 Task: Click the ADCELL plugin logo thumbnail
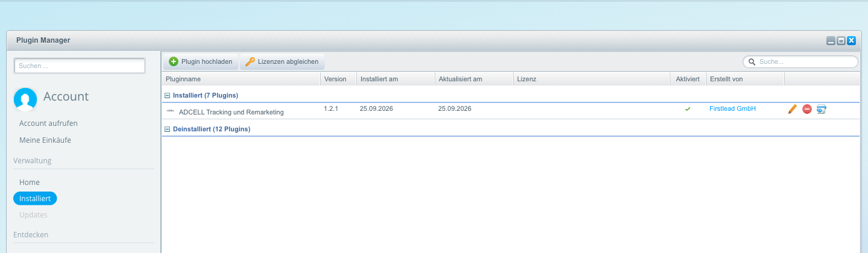point(170,111)
